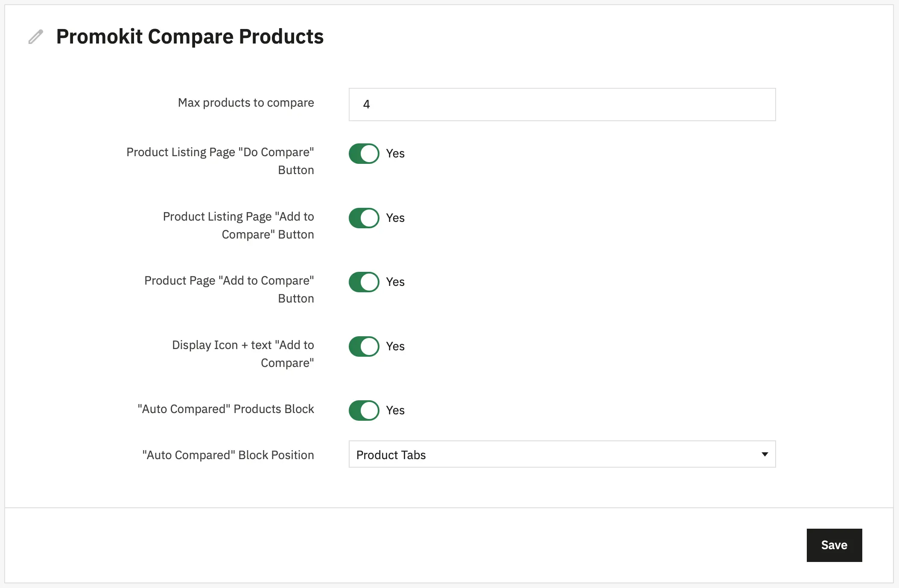Toggle Display Icon + text "Add to Compare" switch
The height and width of the screenshot is (588, 899).
(x=364, y=346)
